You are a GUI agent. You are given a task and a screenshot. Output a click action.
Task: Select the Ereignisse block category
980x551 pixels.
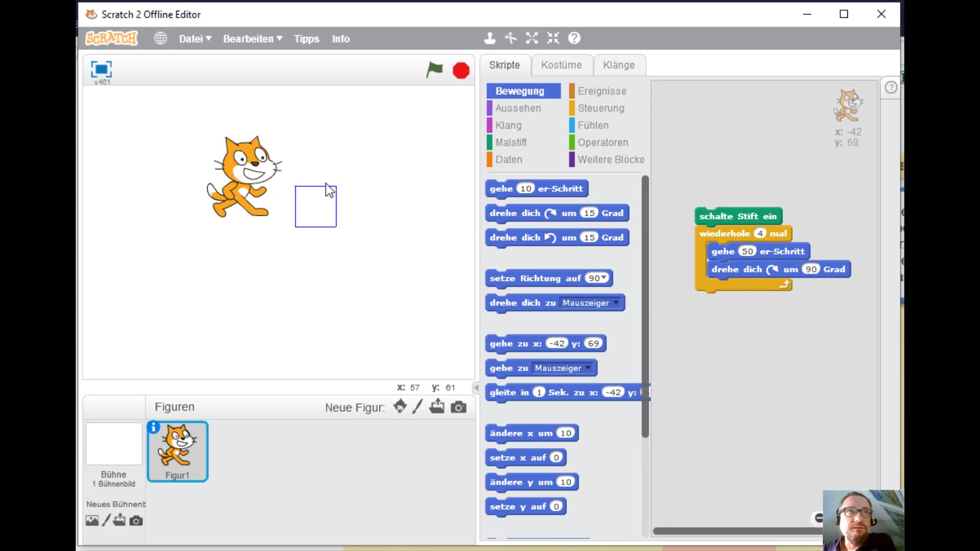tap(602, 91)
